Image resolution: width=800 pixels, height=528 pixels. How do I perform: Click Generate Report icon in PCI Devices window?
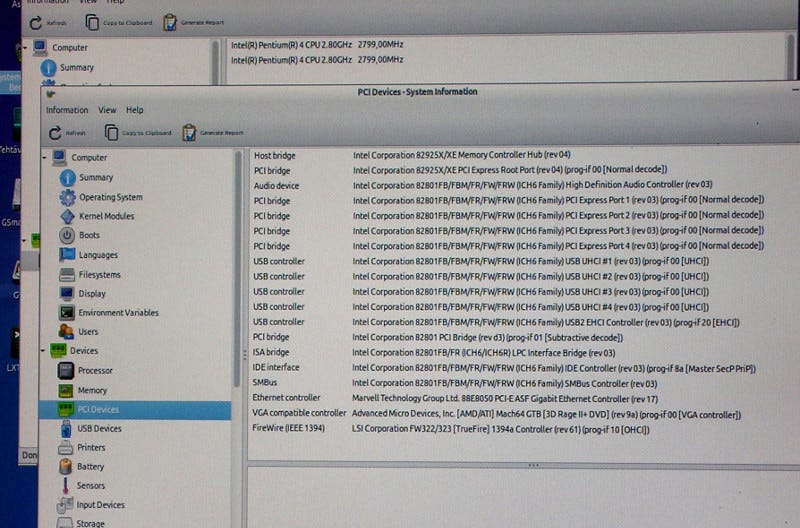[189, 133]
